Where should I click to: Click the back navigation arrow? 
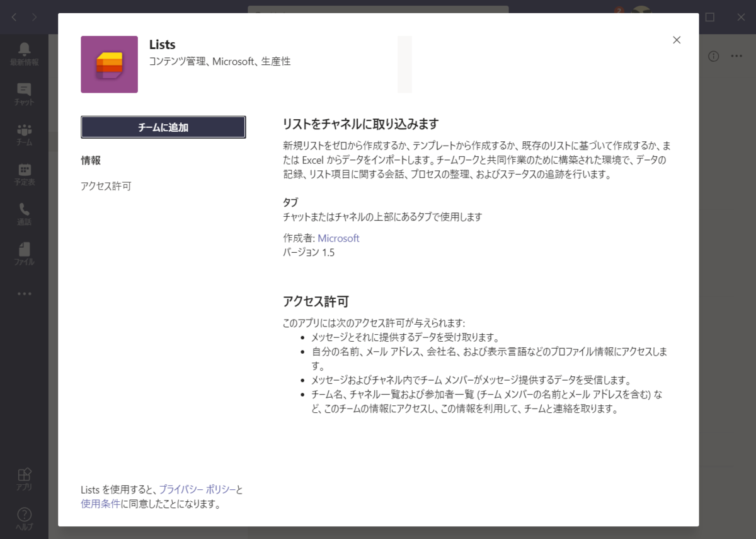click(x=14, y=17)
